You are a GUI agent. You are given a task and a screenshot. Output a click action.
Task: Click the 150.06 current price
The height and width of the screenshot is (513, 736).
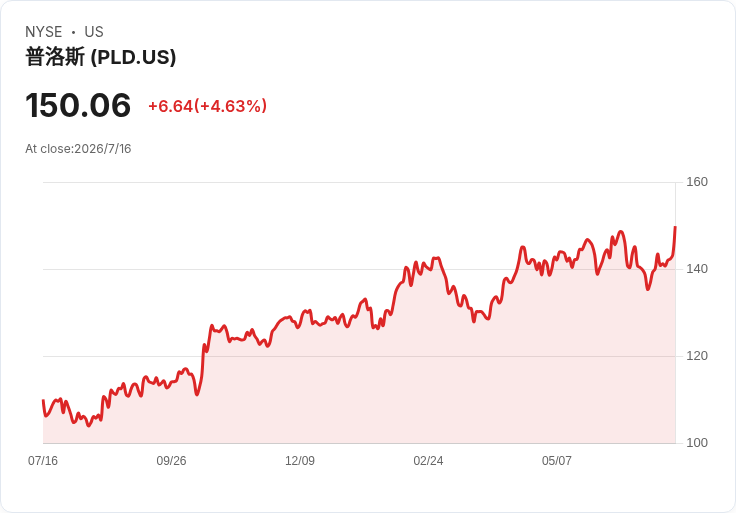tap(78, 105)
